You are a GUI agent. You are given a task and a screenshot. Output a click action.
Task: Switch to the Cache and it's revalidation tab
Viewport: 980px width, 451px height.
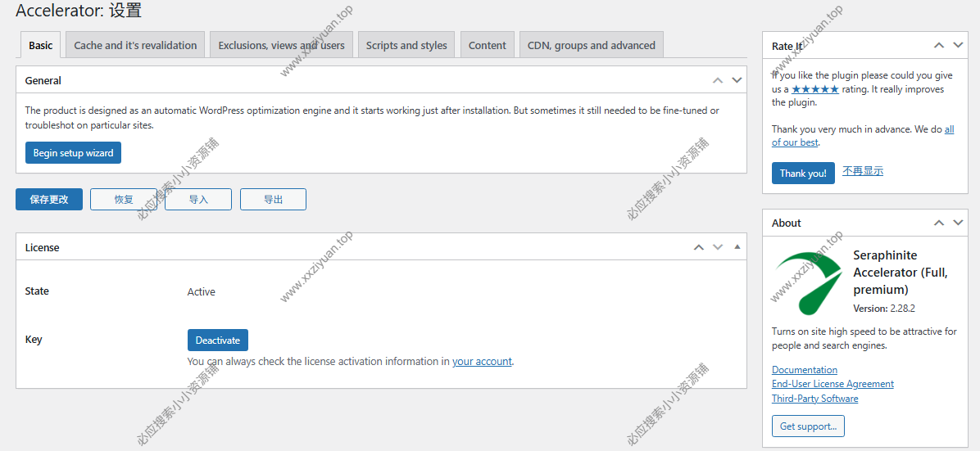click(135, 46)
